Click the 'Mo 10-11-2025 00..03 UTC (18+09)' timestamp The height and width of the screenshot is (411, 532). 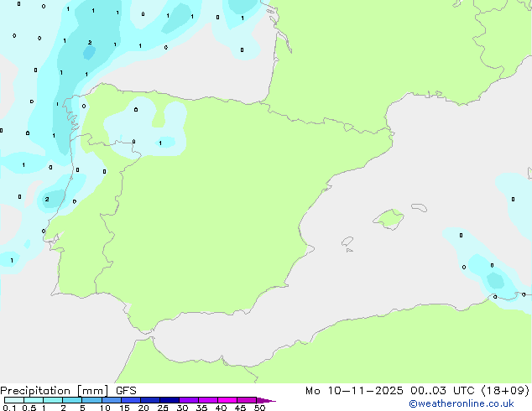417,391
